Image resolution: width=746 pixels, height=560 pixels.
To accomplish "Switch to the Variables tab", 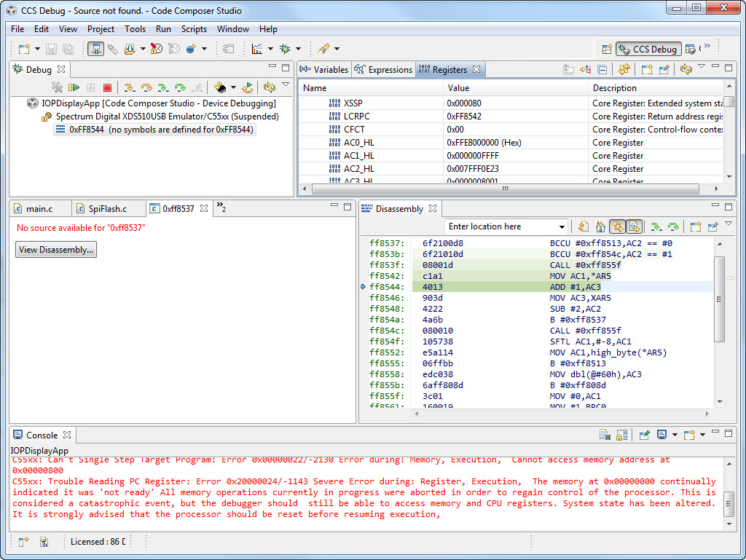I will click(x=324, y=69).
